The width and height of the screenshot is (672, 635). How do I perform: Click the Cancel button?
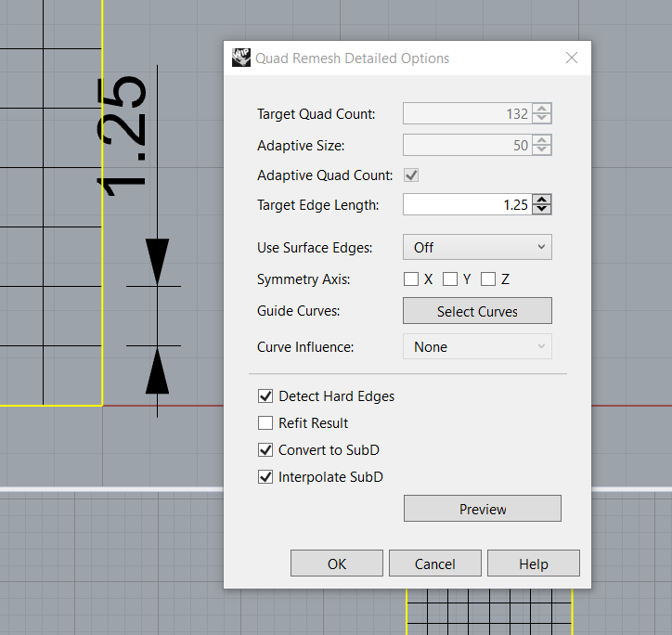tap(435, 564)
